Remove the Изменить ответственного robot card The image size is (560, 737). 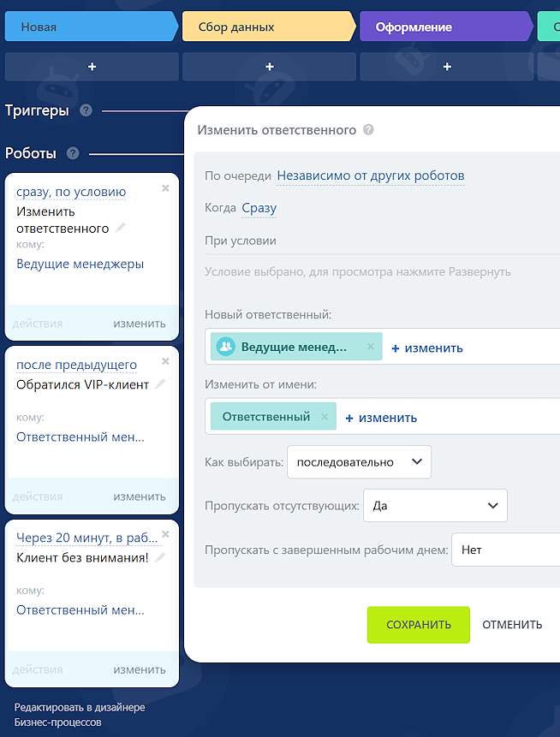pos(165,188)
